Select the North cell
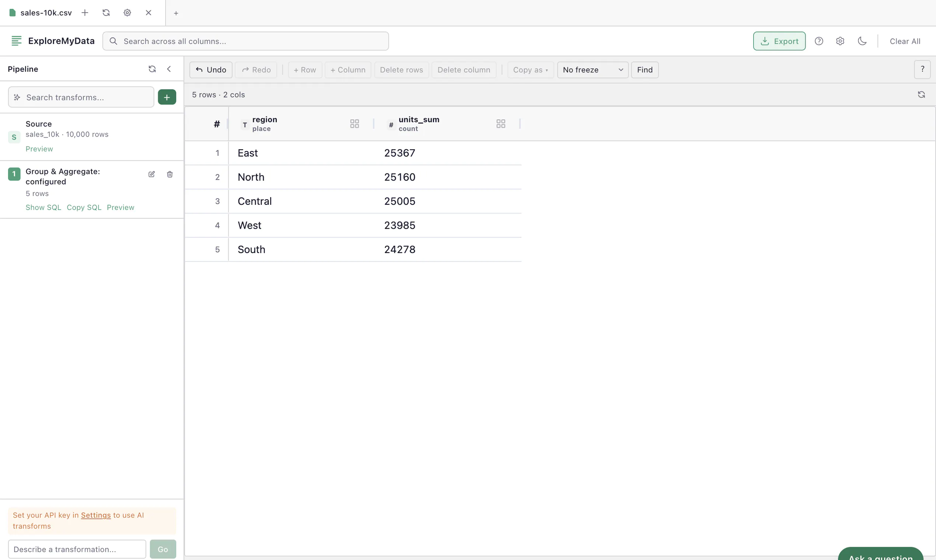The width and height of the screenshot is (936, 560). [302, 177]
